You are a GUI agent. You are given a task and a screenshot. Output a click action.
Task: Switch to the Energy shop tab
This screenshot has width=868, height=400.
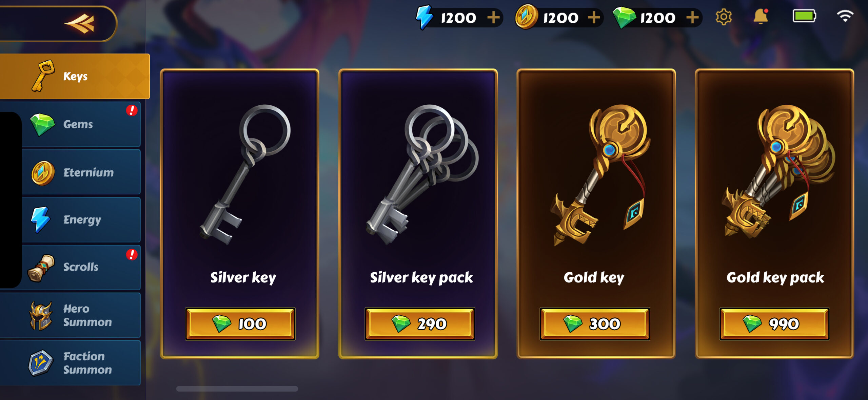click(x=81, y=220)
